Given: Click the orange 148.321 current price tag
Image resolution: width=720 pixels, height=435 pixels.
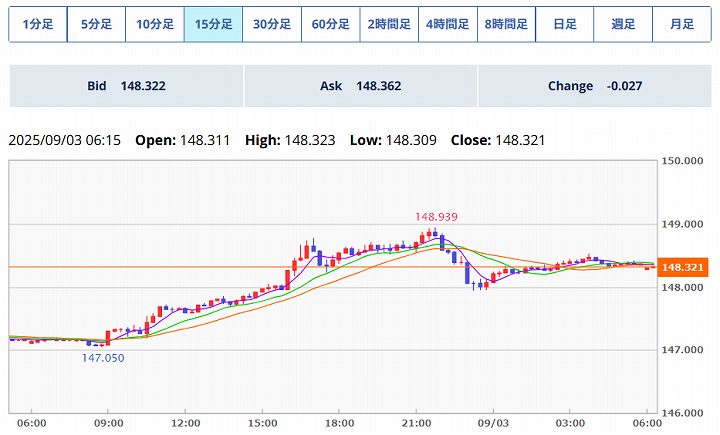Looking at the screenshot, I should (x=682, y=267).
